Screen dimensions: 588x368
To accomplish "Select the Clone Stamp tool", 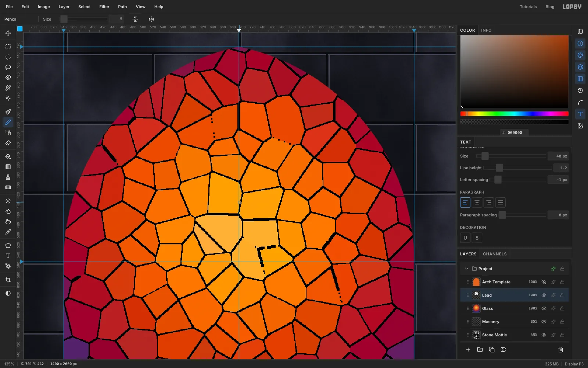I will [x=8, y=177].
